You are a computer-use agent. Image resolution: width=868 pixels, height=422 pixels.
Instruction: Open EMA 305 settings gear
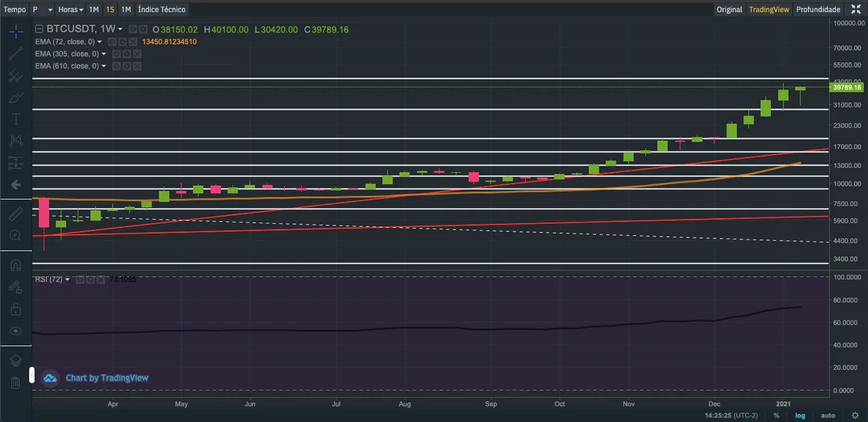(126, 54)
